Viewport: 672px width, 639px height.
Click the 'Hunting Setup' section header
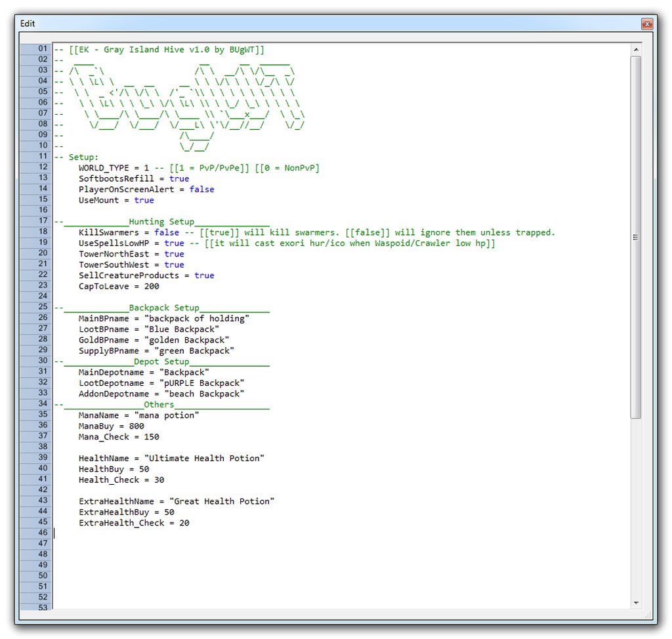pos(161,222)
